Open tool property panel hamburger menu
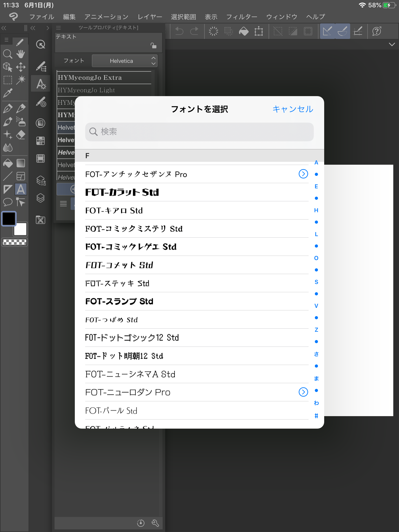Screen dimensions: 399x532 (x=58, y=28)
